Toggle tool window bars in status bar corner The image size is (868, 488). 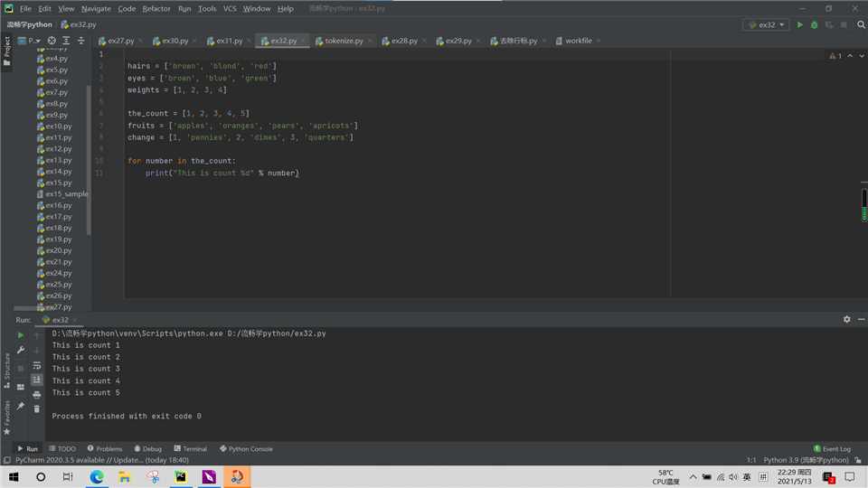(6, 460)
